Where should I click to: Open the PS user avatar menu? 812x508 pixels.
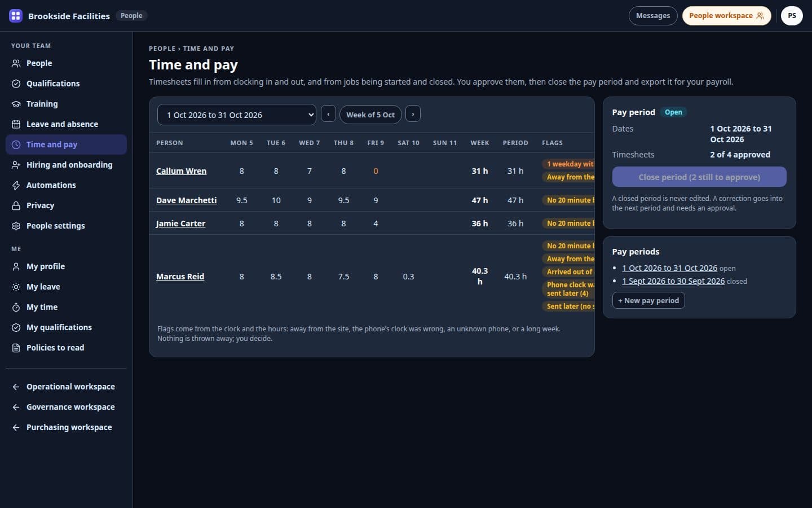tap(792, 16)
